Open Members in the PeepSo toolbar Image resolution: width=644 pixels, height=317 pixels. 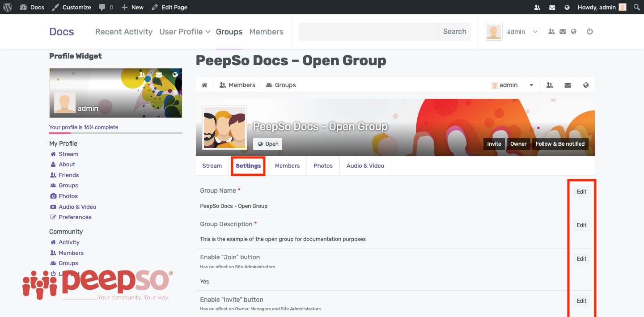coord(237,85)
